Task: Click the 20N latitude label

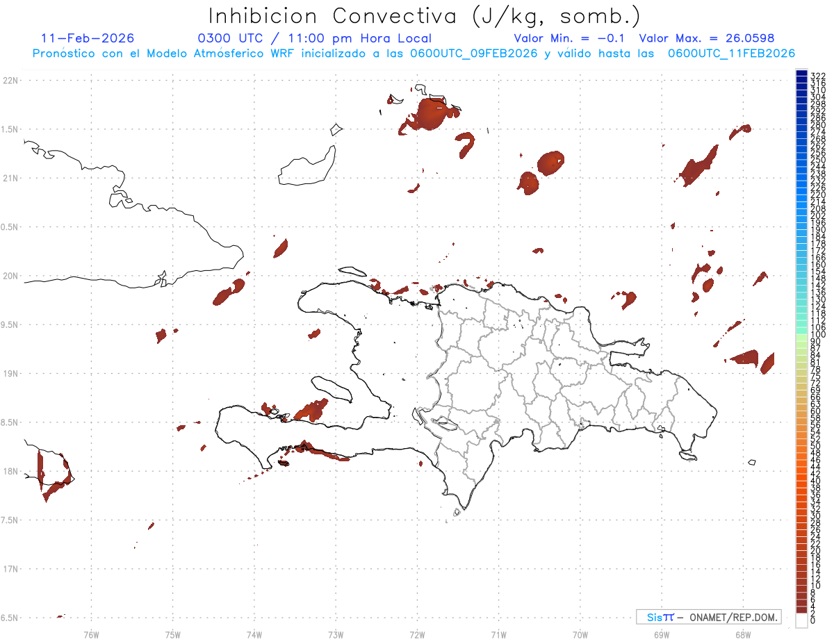Action: point(10,276)
